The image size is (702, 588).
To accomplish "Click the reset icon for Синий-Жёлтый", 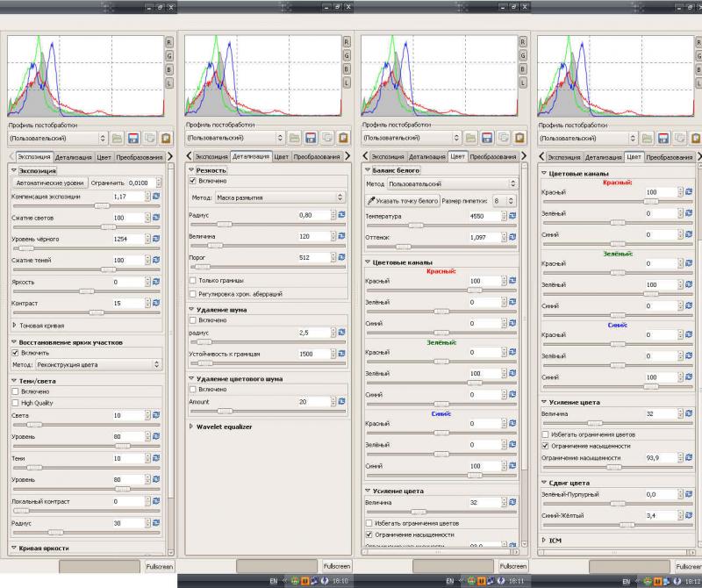I will pyautogui.click(x=689, y=515).
